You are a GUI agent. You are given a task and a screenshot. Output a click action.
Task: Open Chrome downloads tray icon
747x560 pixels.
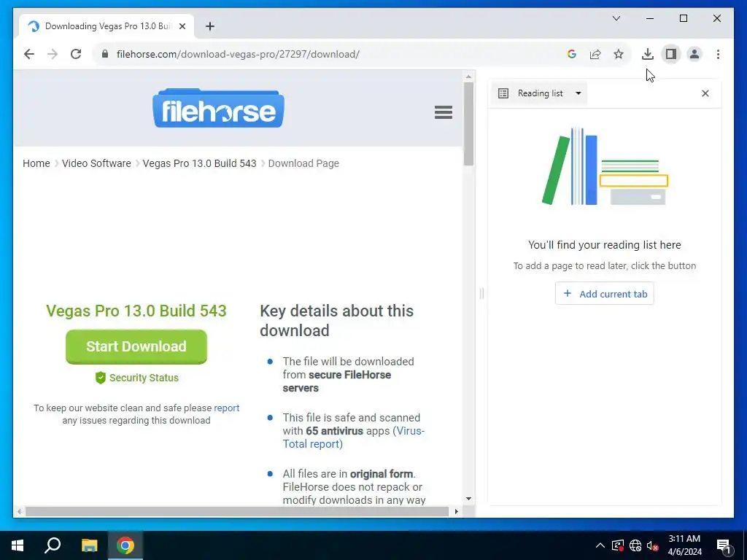[648, 54]
